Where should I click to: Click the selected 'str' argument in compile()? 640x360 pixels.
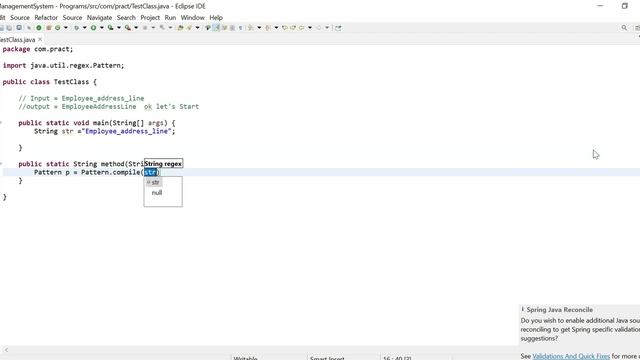150,172
